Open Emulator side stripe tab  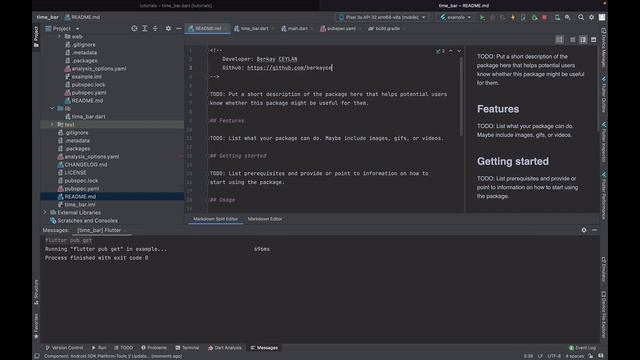point(604,269)
